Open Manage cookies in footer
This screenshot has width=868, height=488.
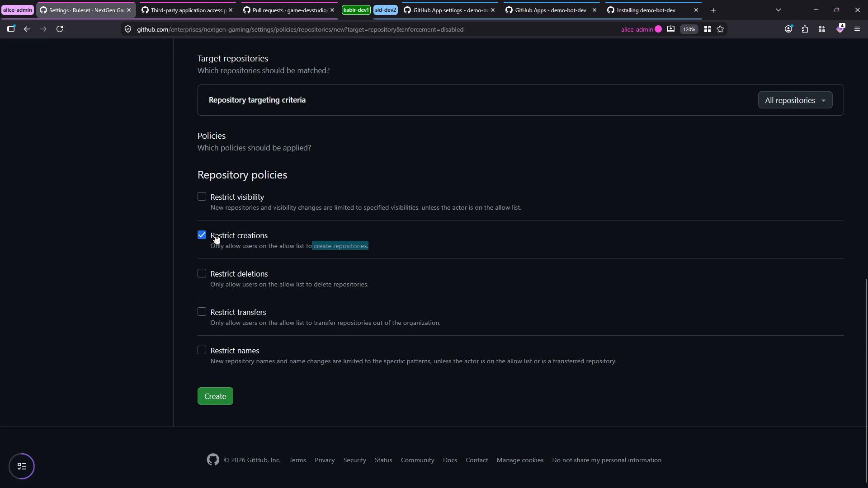click(520, 460)
